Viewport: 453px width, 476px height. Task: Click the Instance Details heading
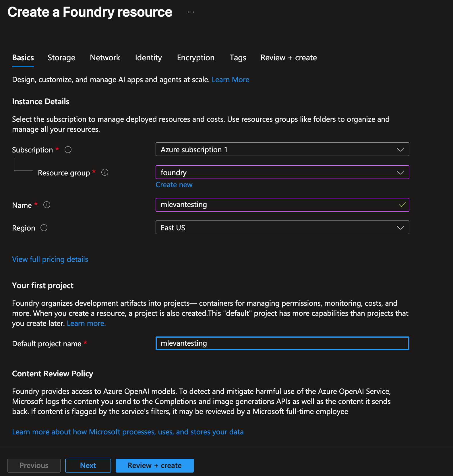[41, 102]
